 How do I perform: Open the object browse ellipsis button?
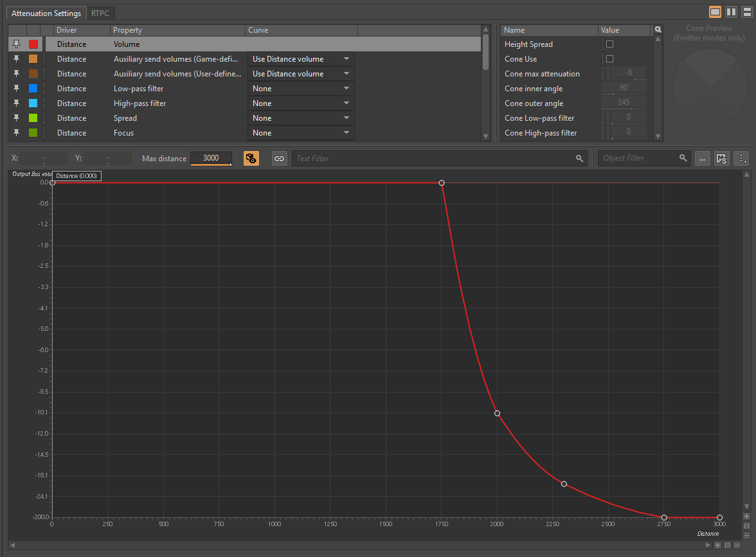click(703, 159)
